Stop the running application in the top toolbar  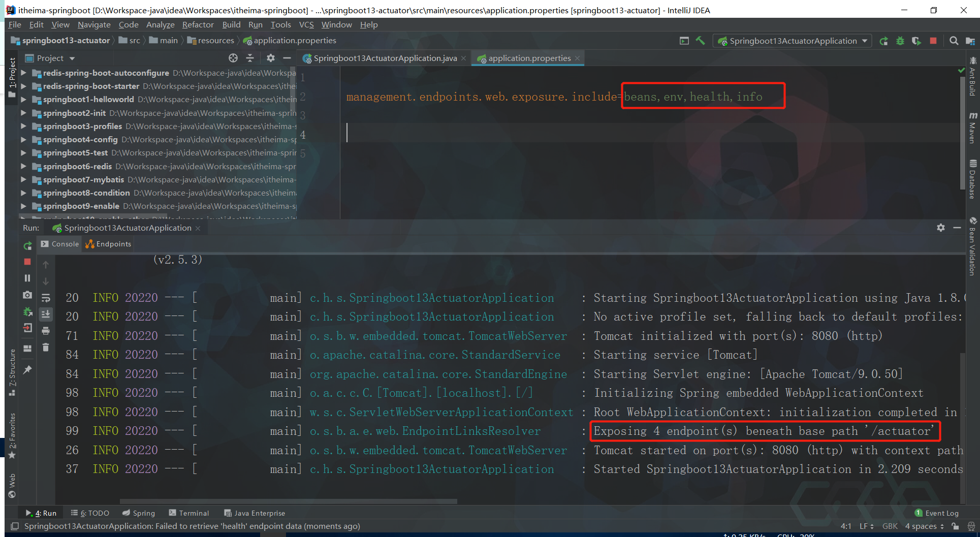(933, 41)
